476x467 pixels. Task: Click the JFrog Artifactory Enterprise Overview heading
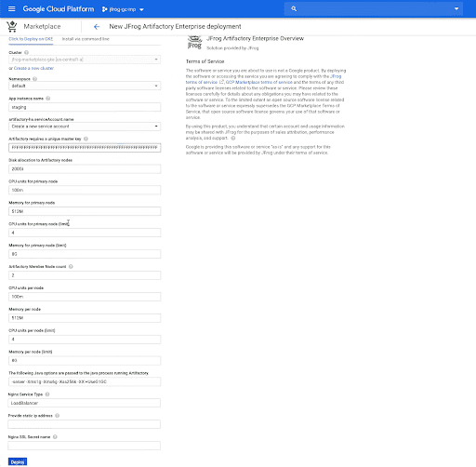coord(255,38)
